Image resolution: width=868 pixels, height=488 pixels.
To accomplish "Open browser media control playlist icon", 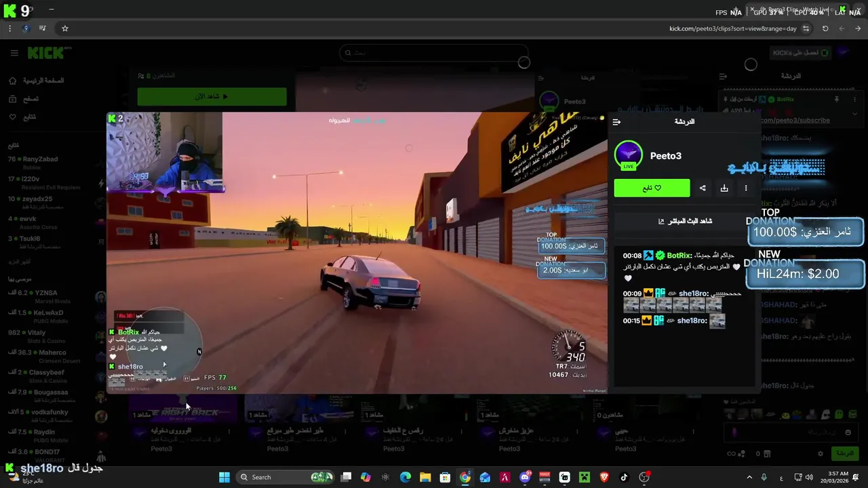I will pos(42,28).
